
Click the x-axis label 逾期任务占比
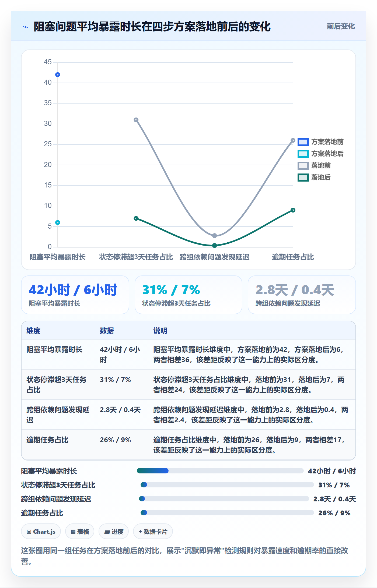coord(293,257)
